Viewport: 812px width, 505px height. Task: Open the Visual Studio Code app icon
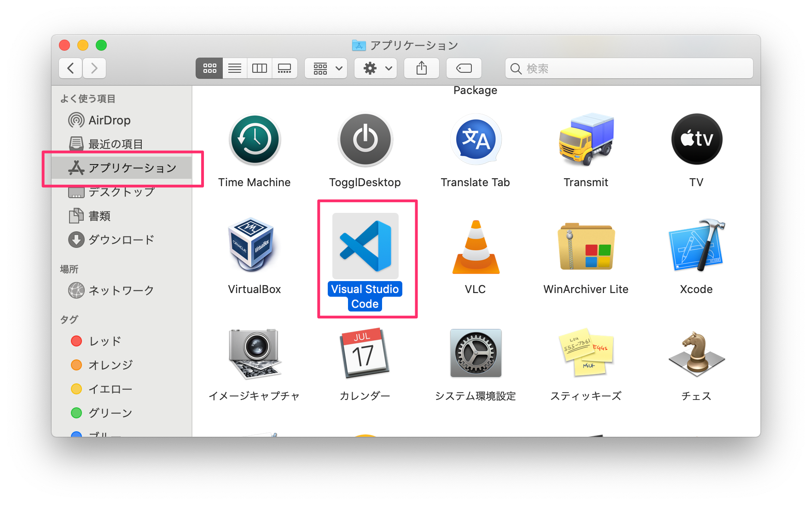tap(365, 246)
